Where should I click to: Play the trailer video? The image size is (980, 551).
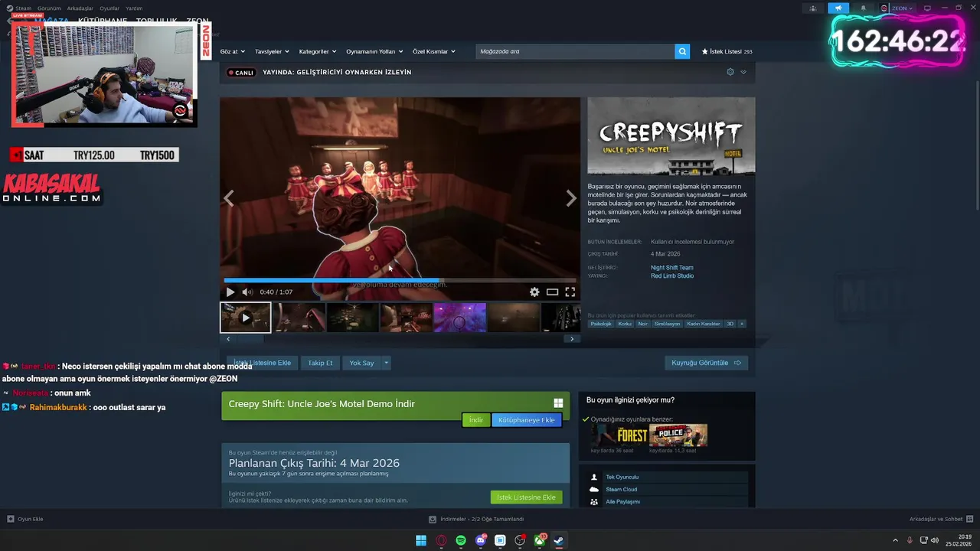(230, 292)
